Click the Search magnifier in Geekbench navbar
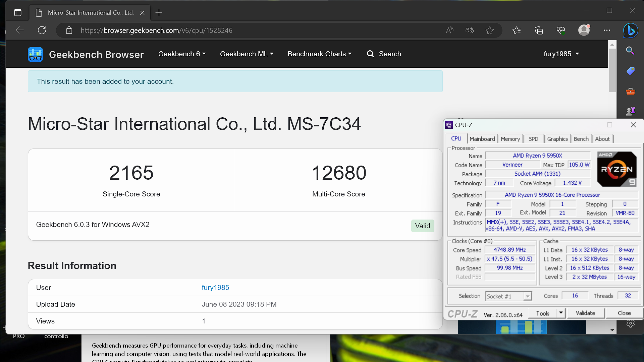The height and width of the screenshot is (362, 644). [x=370, y=54]
